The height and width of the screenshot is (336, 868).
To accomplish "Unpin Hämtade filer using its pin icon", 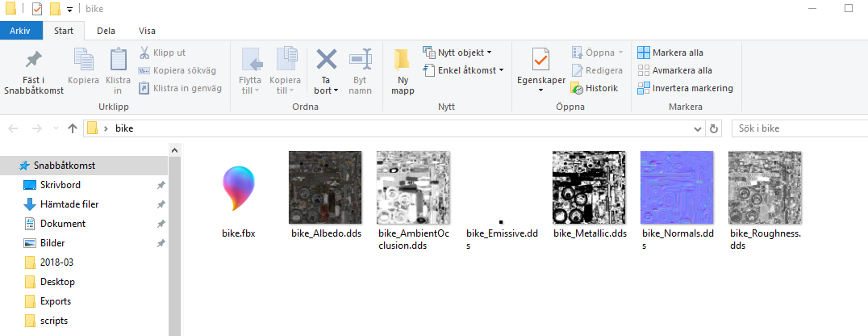I will (161, 204).
